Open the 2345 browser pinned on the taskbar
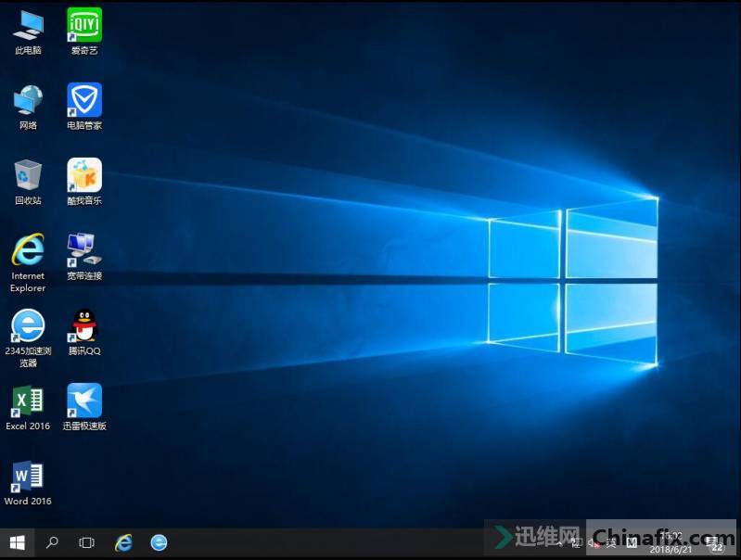 (x=159, y=542)
